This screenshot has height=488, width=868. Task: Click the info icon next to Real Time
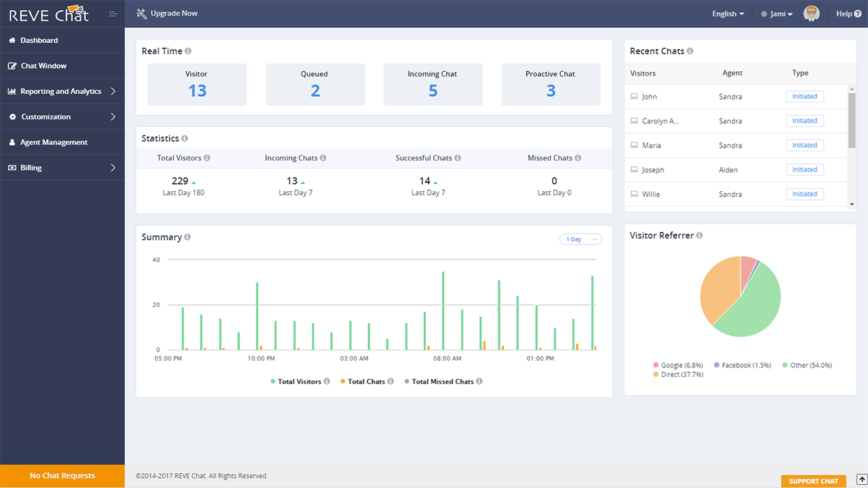[188, 51]
